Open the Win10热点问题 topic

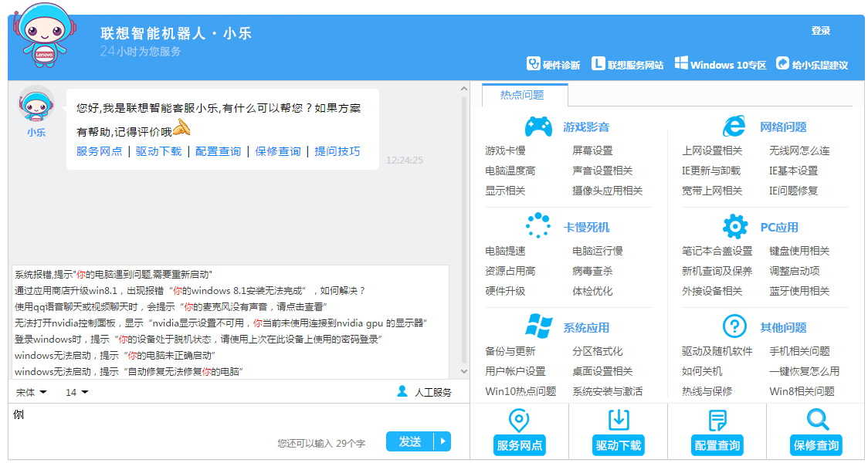pos(521,391)
